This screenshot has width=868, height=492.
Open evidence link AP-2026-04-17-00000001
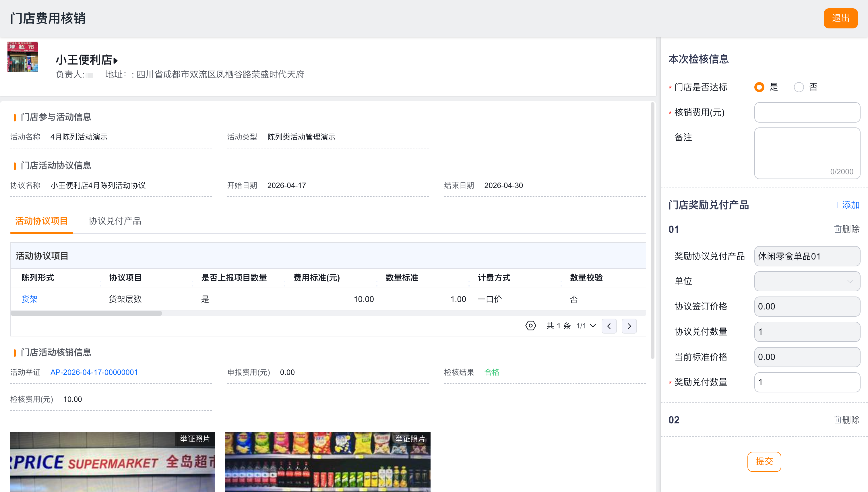[x=94, y=372]
